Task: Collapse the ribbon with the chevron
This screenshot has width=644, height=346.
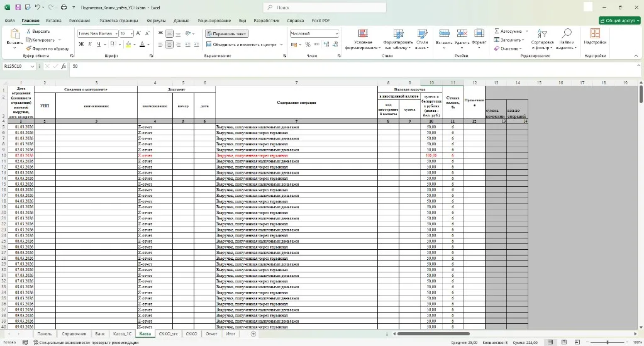Action: click(x=636, y=56)
